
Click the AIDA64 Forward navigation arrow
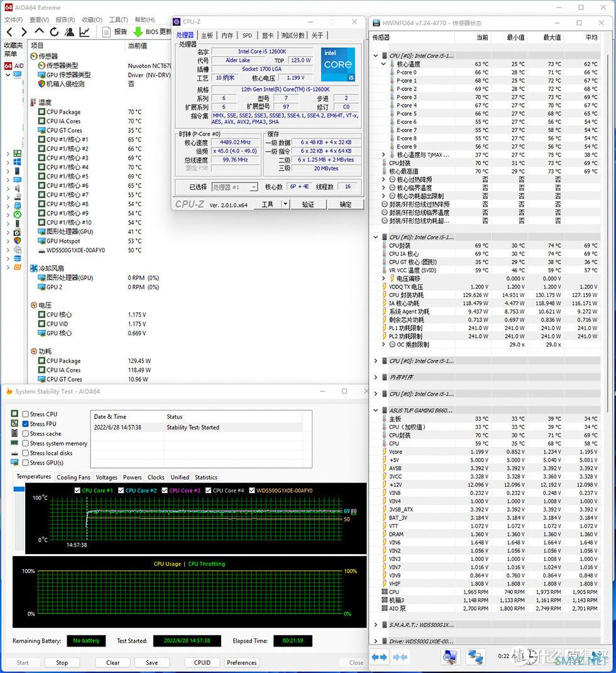coord(24,31)
